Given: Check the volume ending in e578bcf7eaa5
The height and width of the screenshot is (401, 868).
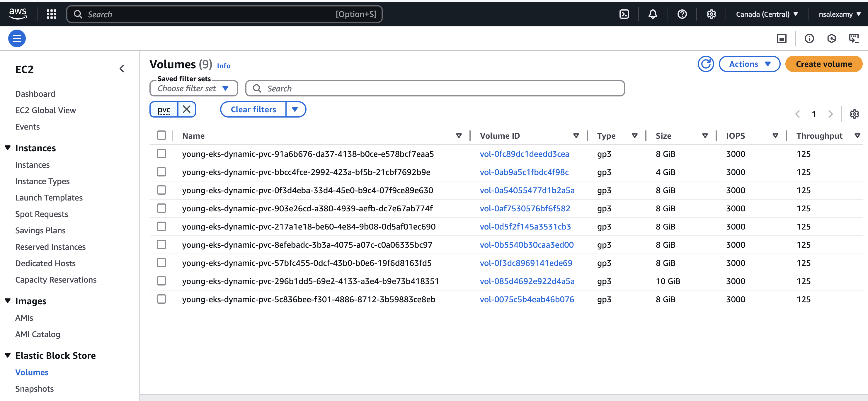Looking at the screenshot, I should point(161,154).
